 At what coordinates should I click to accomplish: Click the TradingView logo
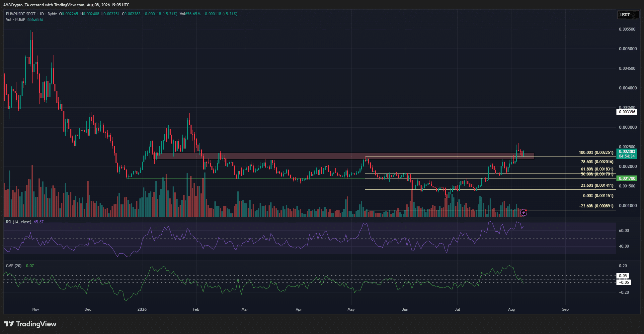30,324
